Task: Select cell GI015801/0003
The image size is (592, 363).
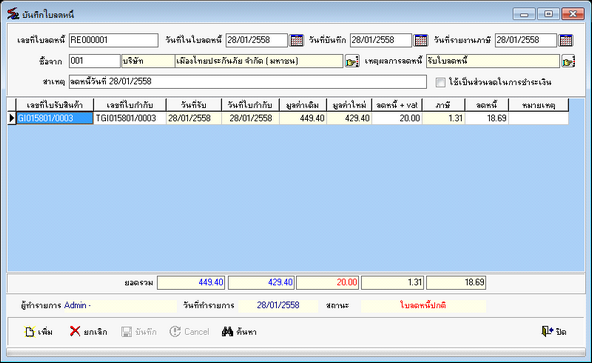Action: point(55,118)
